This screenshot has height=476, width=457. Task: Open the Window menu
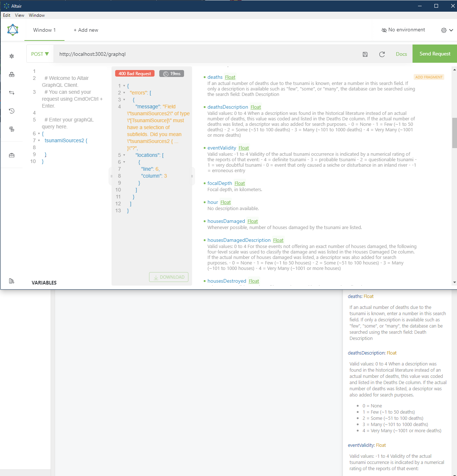(x=36, y=15)
